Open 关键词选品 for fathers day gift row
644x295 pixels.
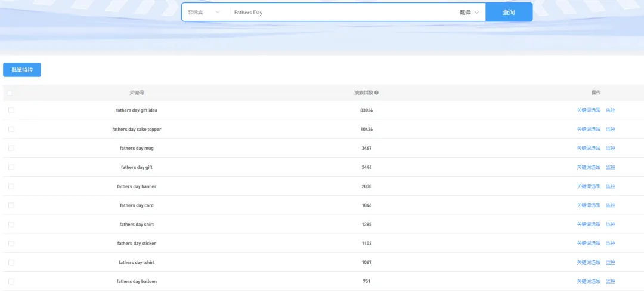589,167
